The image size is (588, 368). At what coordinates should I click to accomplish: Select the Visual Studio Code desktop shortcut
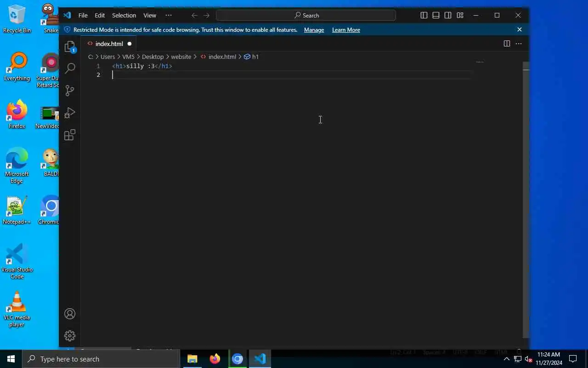point(17,261)
